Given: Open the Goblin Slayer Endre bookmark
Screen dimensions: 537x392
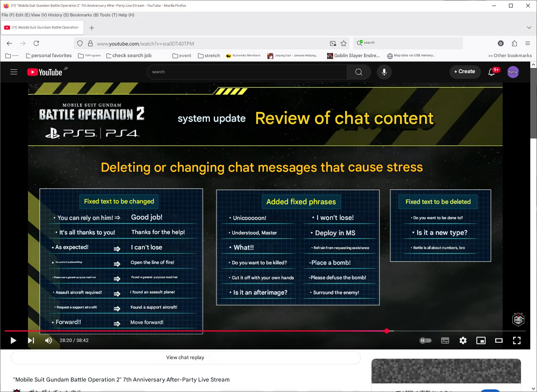Looking at the screenshot, I should pyautogui.click(x=353, y=56).
